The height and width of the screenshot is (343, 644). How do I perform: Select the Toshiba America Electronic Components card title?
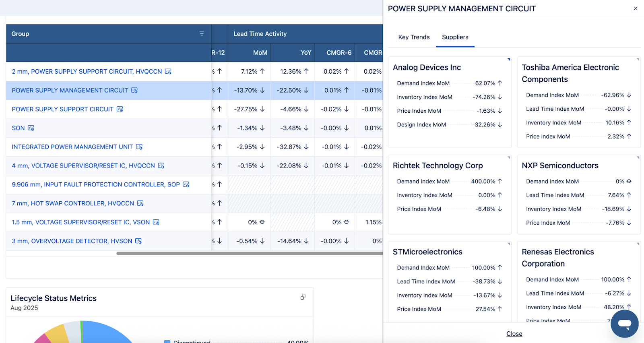pyautogui.click(x=570, y=73)
